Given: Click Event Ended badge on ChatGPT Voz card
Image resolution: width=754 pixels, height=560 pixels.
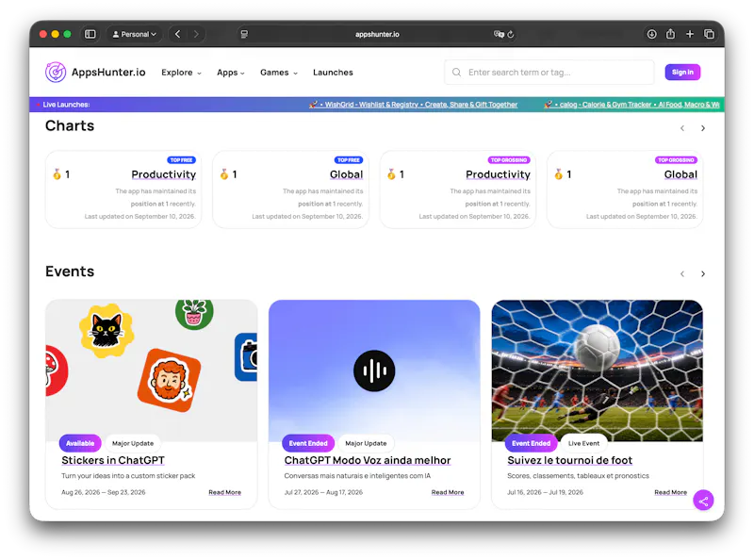Looking at the screenshot, I should (308, 443).
